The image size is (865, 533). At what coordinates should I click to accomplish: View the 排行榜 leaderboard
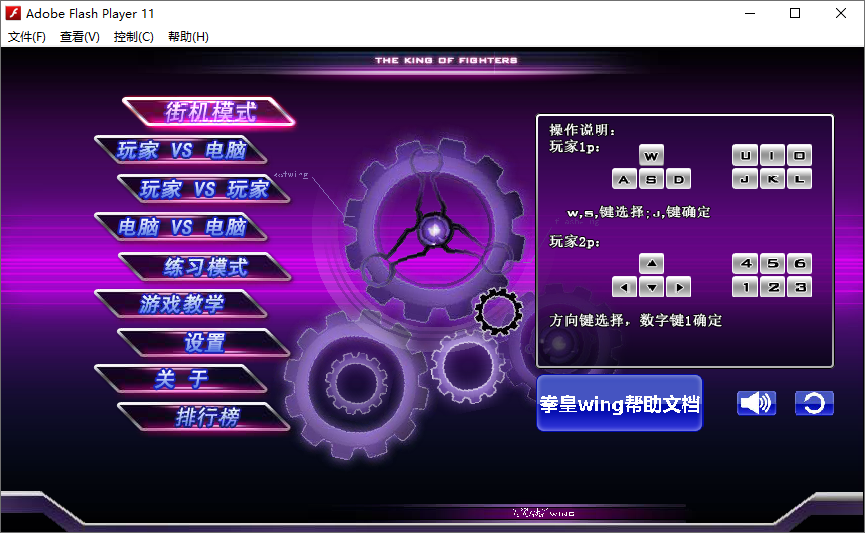(x=204, y=417)
